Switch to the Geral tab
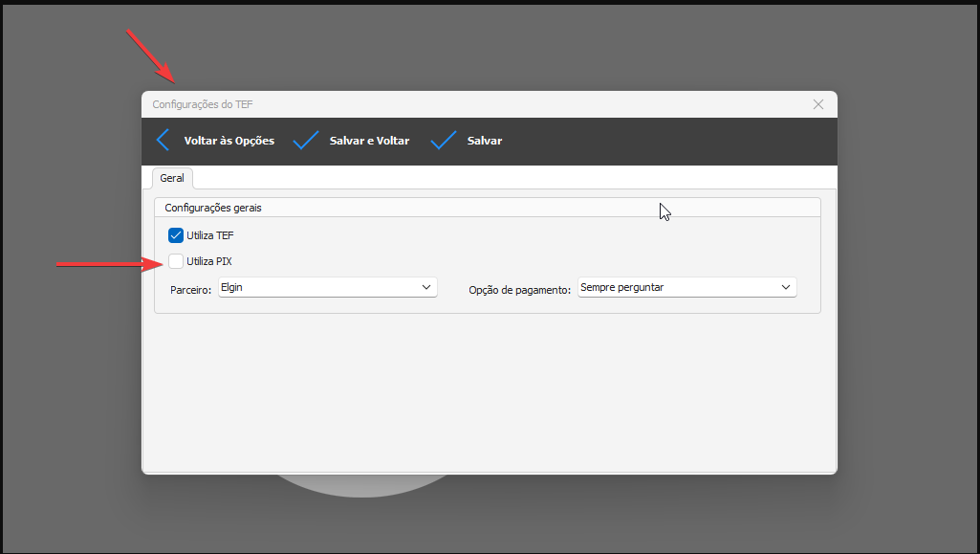Image resolution: width=980 pixels, height=554 pixels. coord(172,178)
